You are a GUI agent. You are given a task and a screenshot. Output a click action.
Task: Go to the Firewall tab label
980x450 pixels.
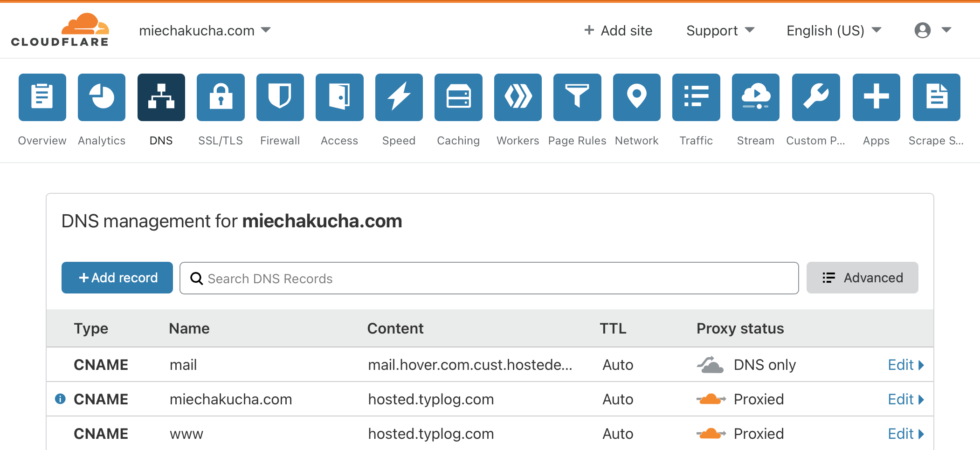pyautogui.click(x=280, y=141)
